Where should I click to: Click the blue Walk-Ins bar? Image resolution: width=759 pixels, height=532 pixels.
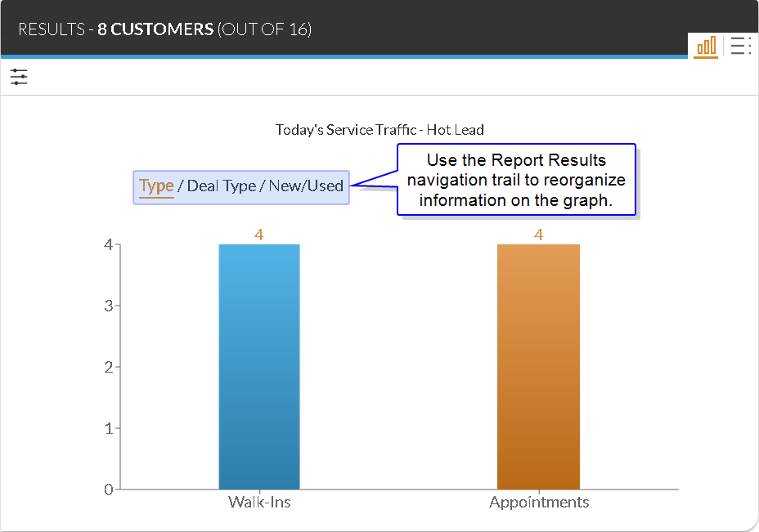click(259, 367)
